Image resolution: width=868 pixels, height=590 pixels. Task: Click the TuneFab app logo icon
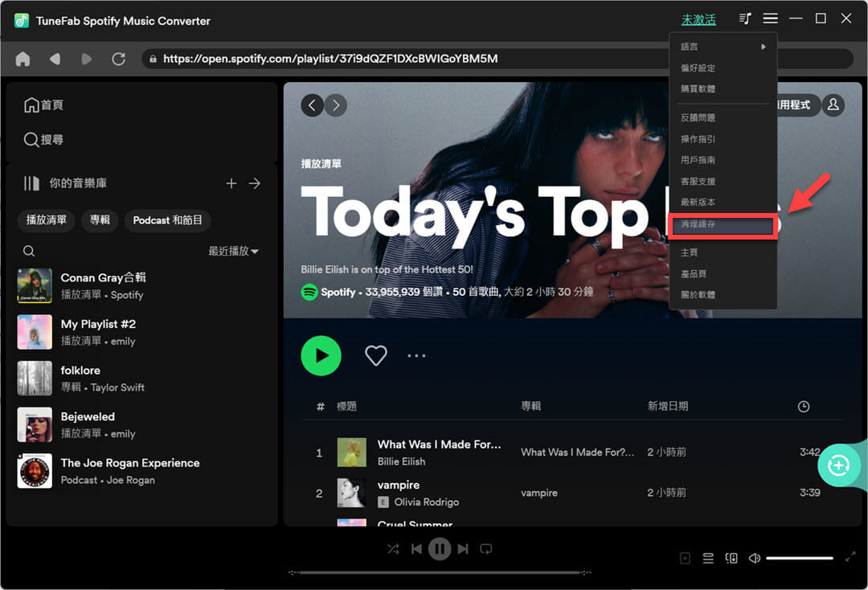click(x=22, y=20)
